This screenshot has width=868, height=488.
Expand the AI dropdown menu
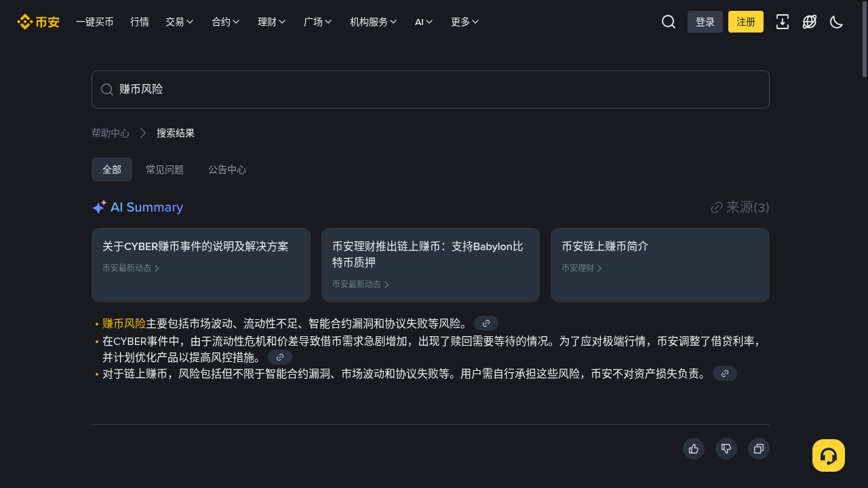[x=424, y=22]
